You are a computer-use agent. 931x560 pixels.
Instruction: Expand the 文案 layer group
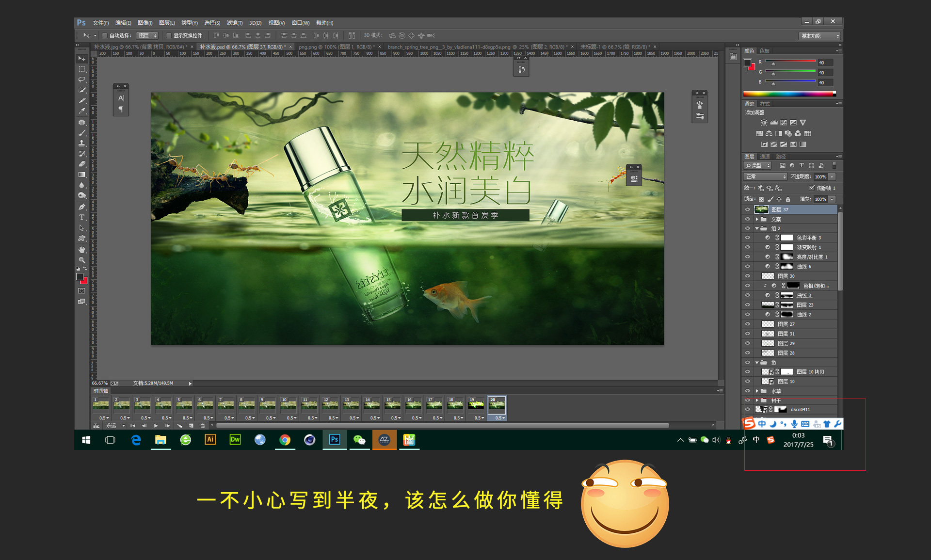pyautogui.click(x=756, y=219)
